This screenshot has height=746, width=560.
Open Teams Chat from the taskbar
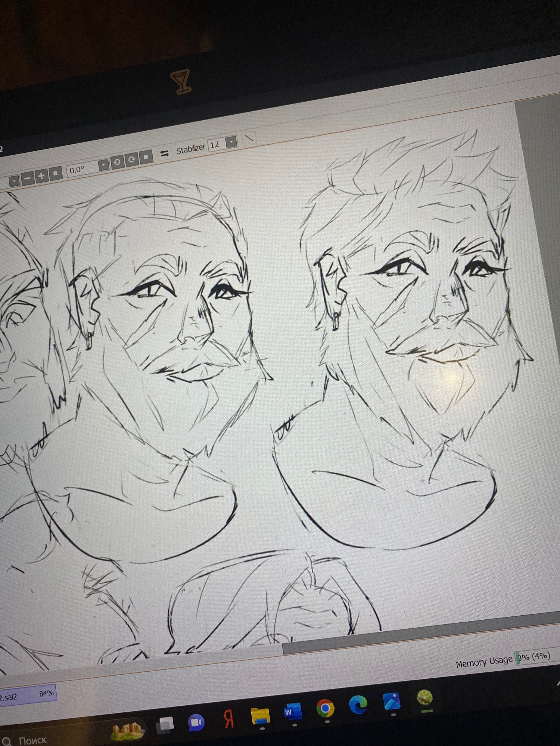[x=196, y=723]
